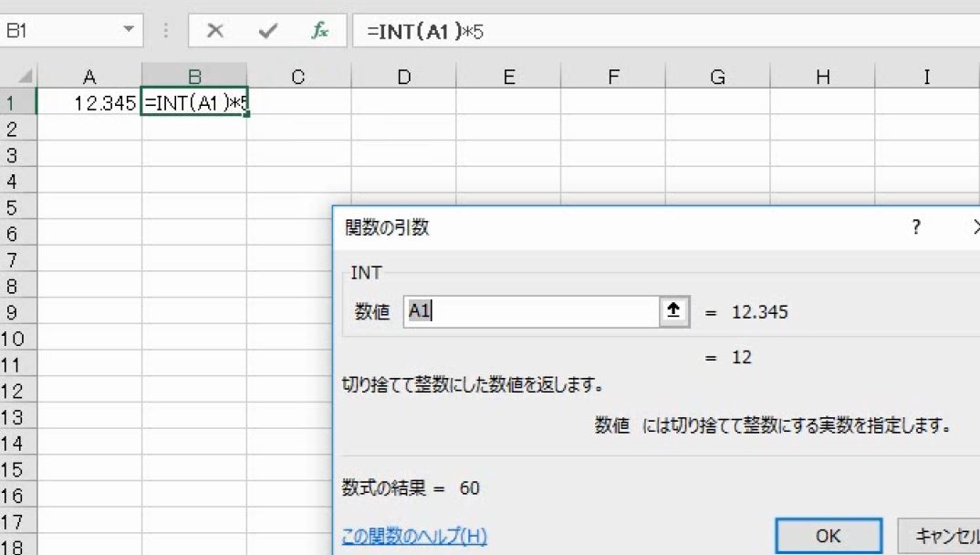Click the Name Box showing B1

pyautogui.click(x=64, y=29)
